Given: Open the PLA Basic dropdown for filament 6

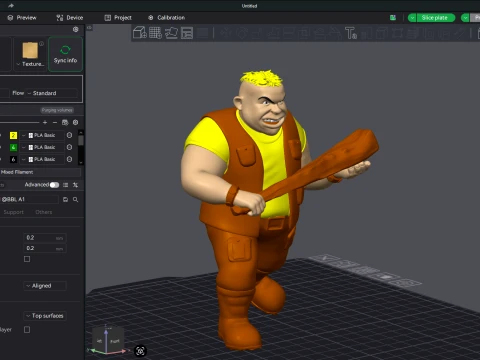Looking at the screenshot, I should coord(43,159).
